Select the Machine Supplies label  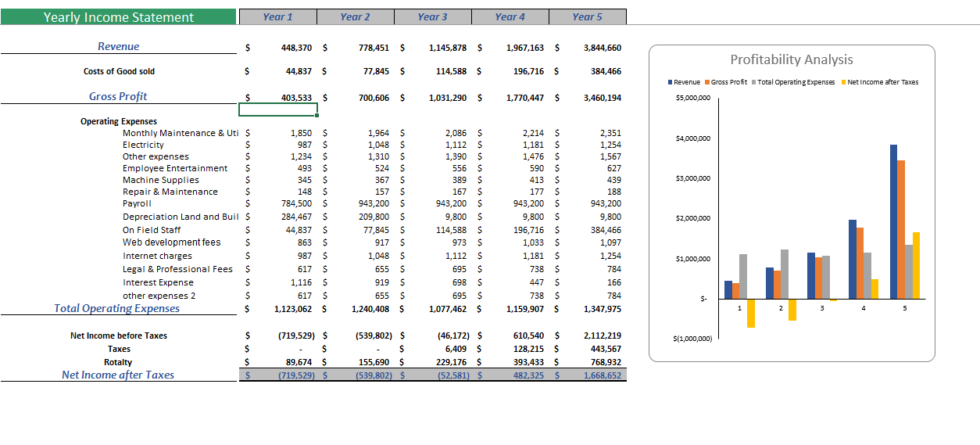tap(161, 180)
